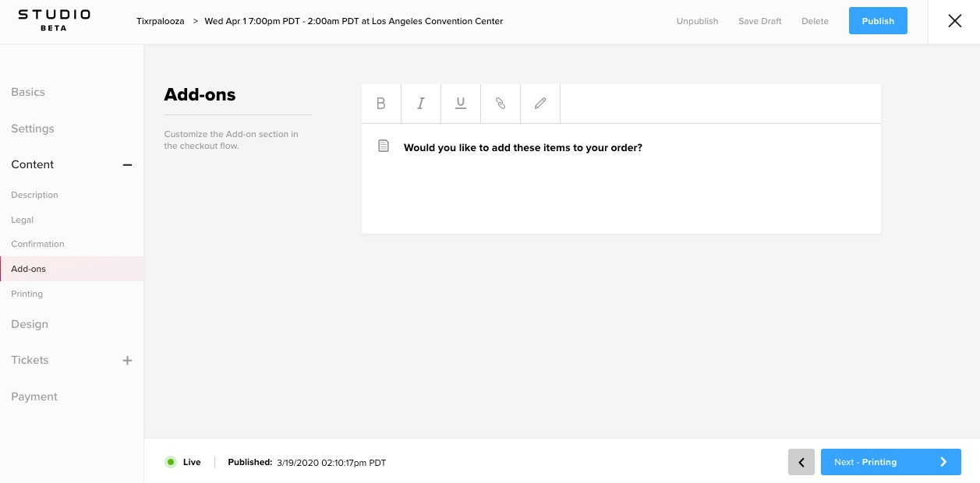Collapse the Content section with minus icon

point(128,164)
